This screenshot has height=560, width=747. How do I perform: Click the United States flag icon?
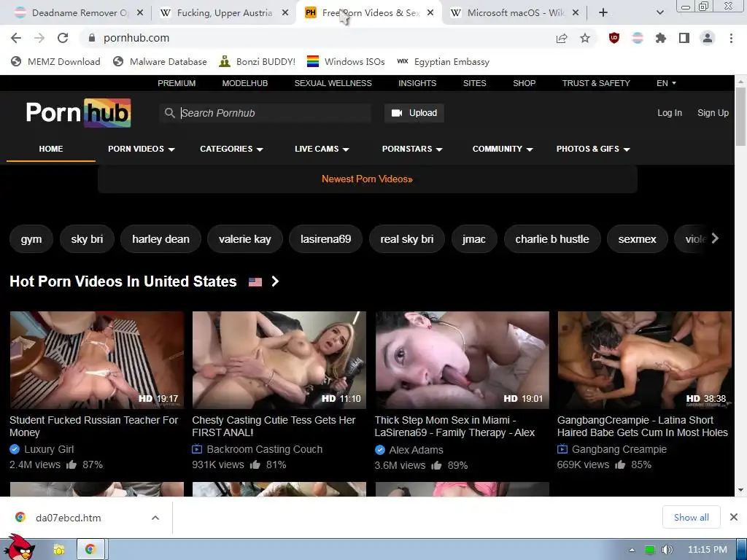255,282
